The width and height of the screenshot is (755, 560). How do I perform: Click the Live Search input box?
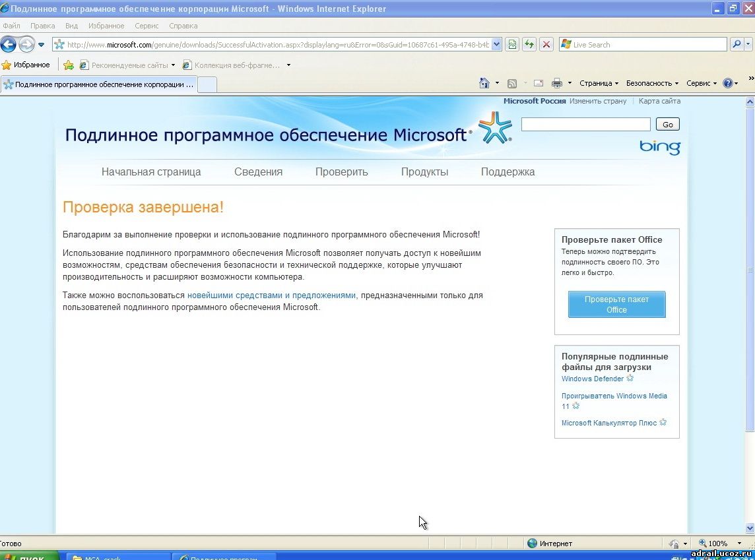point(648,45)
